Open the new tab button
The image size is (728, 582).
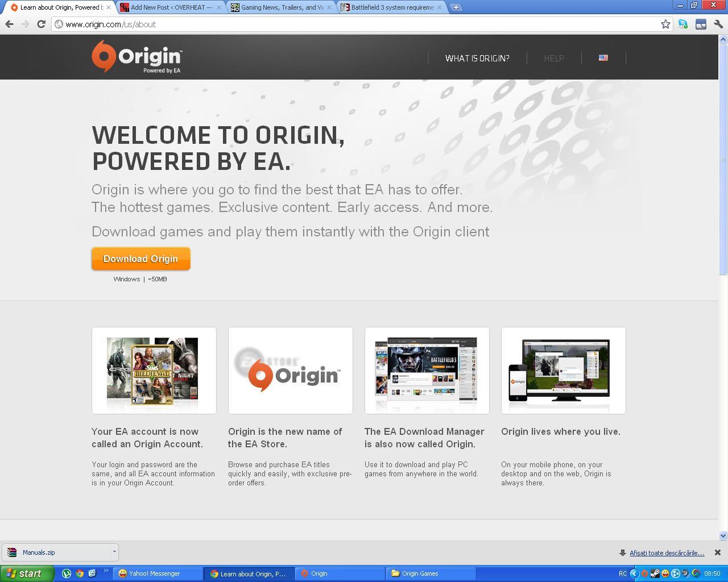click(x=456, y=7)
